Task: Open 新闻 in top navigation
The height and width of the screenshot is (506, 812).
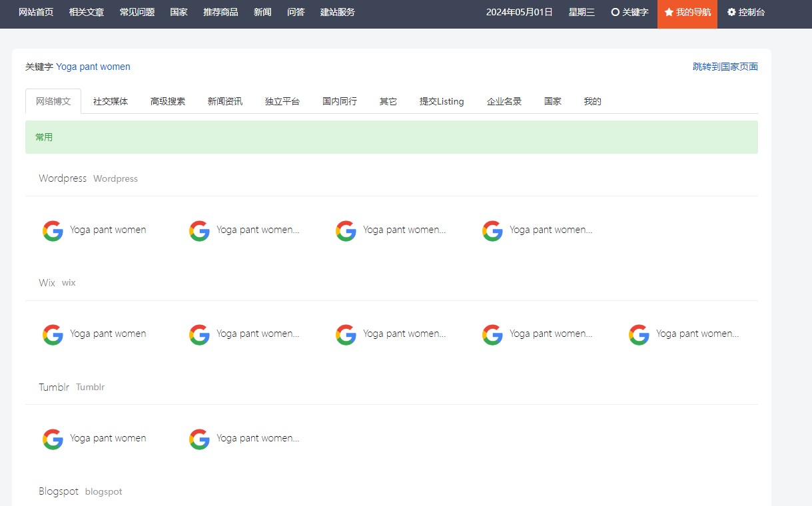Action: 262,12
